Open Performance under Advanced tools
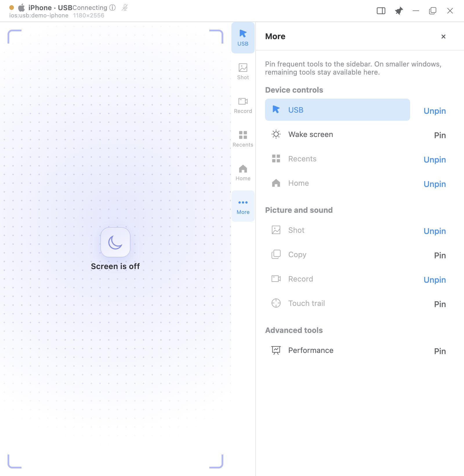Screen dimensions: 464x476 click(x=338, y=350)
